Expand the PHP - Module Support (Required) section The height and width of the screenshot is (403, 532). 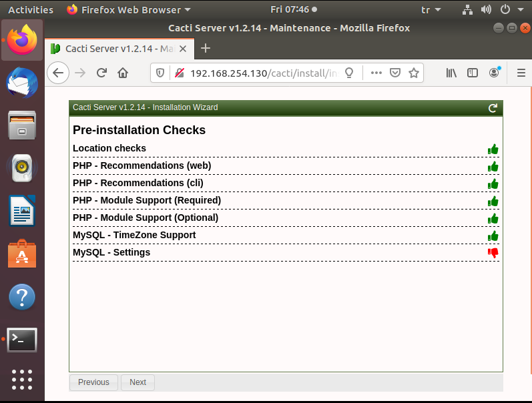click(286, 200)
